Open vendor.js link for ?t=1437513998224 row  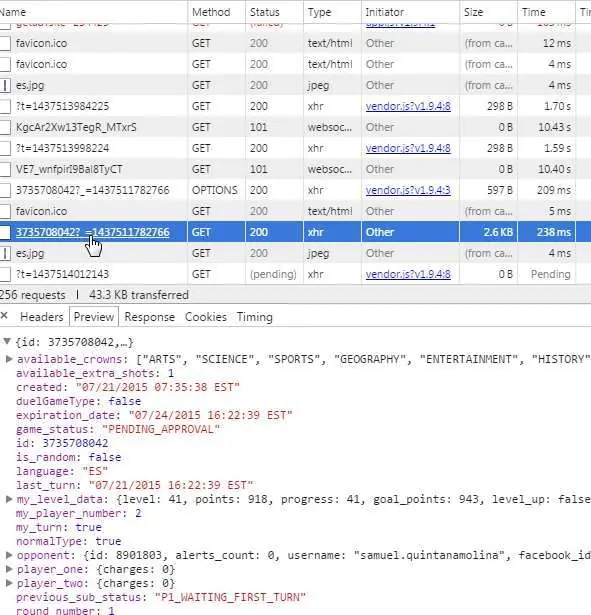pyautogui.click(x=408, y=148)
